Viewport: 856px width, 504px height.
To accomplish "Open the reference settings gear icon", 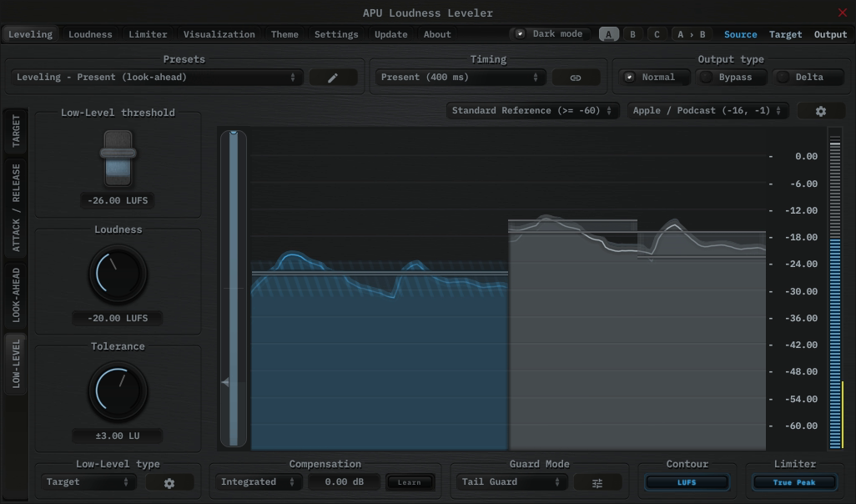I will (820, 111).
